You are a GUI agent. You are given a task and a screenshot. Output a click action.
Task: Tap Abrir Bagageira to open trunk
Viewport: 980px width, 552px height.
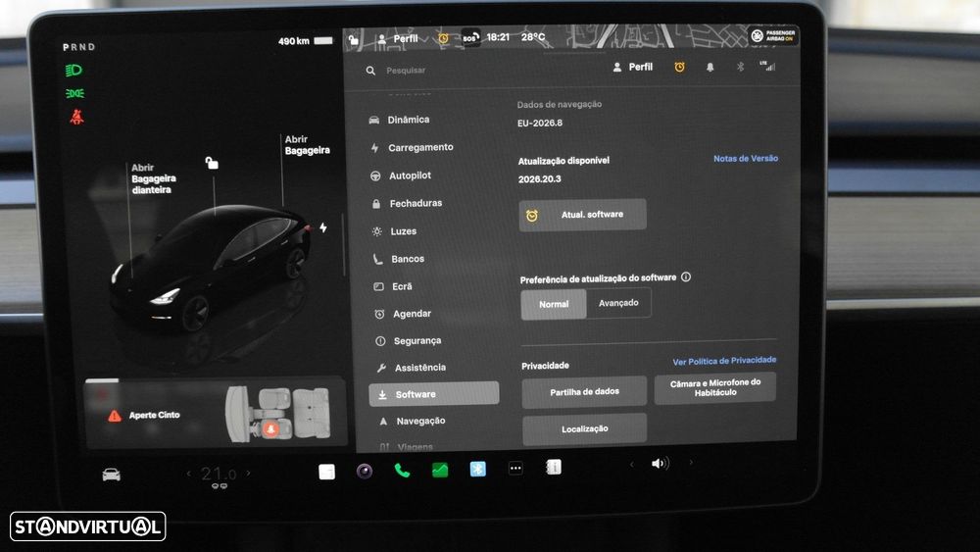pos(307,145)
